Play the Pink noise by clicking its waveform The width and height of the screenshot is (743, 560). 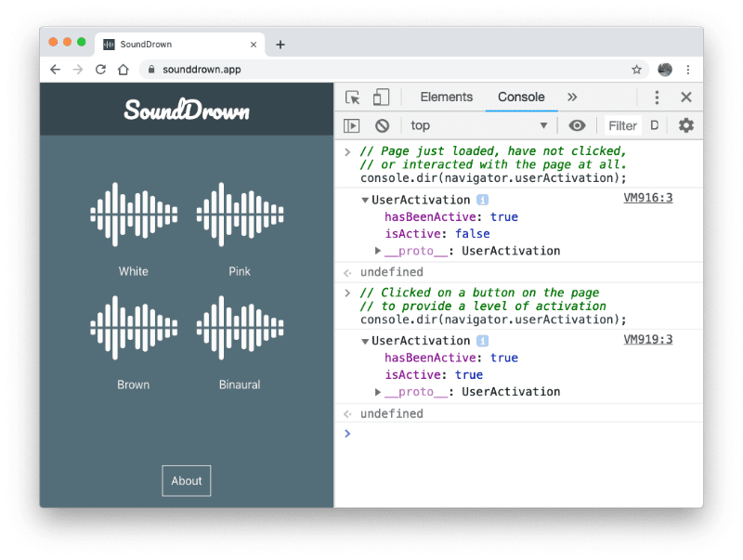pyautogui.click(x=239, y=215)
